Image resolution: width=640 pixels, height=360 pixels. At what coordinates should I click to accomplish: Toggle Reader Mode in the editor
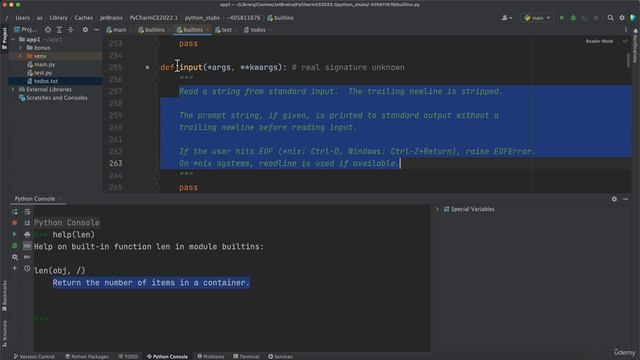pyautogui.click(x=599, y=41)
